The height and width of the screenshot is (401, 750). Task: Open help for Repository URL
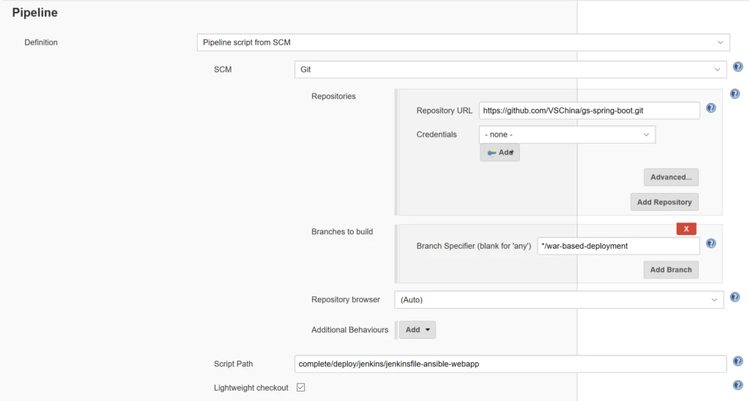711,108
